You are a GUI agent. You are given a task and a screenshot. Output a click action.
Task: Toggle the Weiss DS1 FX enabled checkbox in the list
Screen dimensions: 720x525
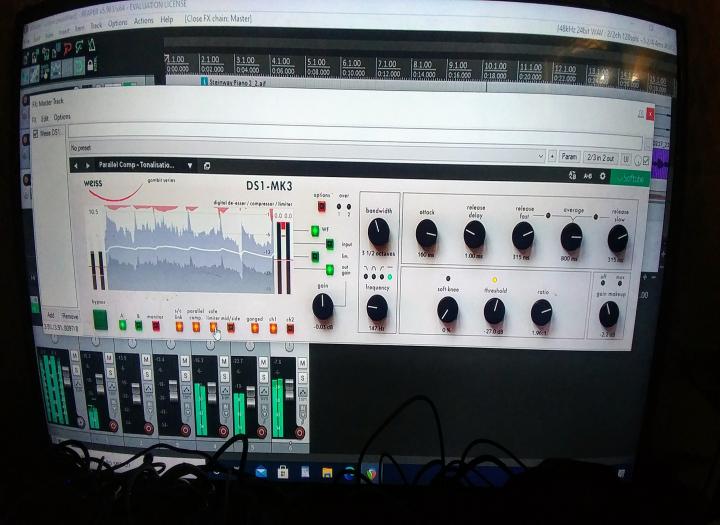(x=35, y=134)
